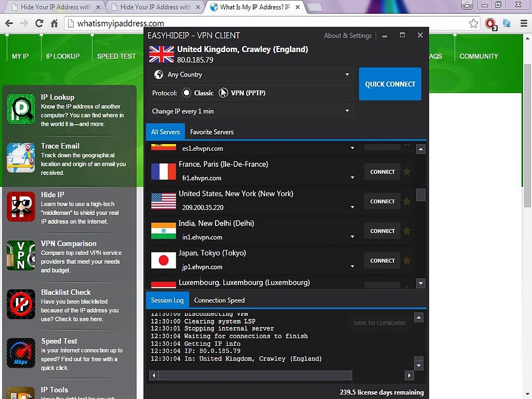The image size is (532, 399).
Task: Click the India flag icon
Action: click(x=163, y=231)
